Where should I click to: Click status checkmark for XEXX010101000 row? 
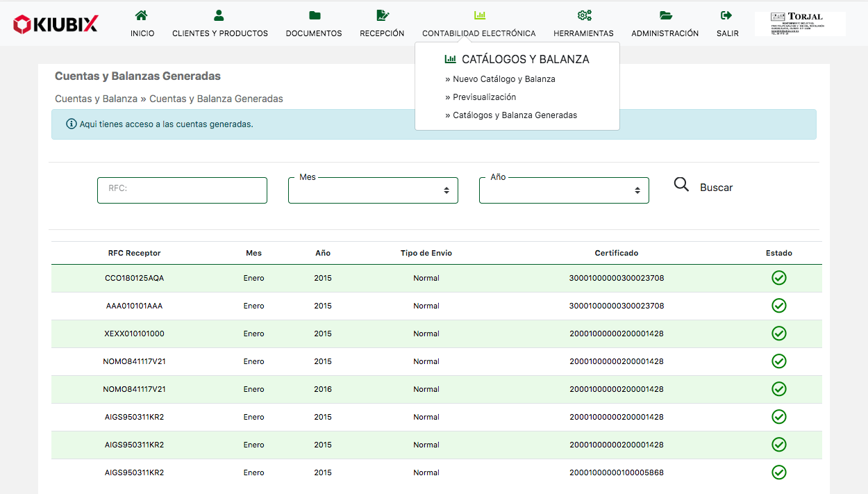click(x=779, y=334)
